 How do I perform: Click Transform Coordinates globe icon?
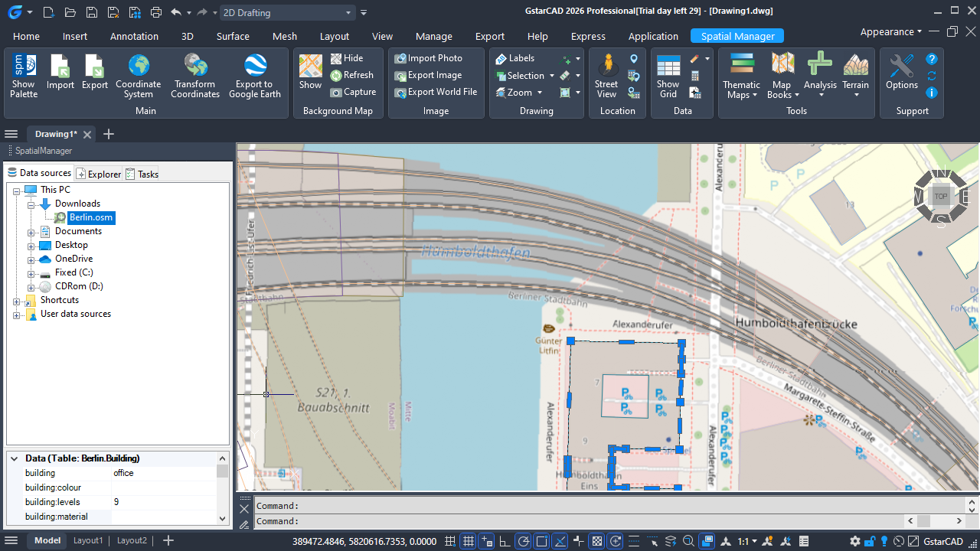coord(195,66)
